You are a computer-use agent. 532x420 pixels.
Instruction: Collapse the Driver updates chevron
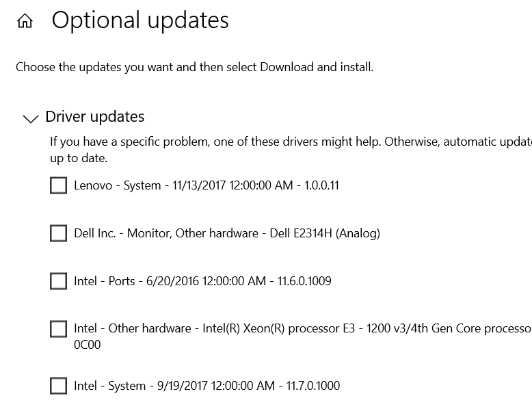pyautogui.click(x=31, y=118)
